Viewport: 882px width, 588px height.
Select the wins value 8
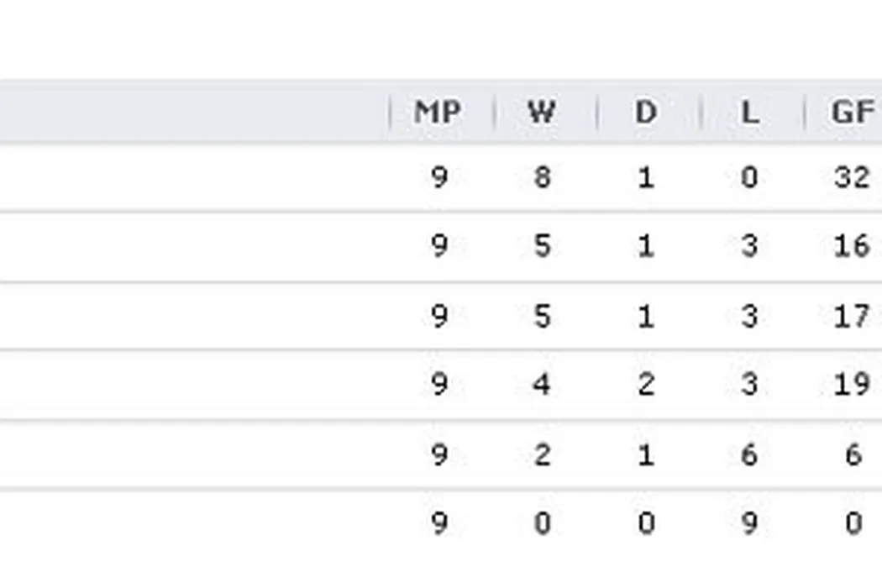click(x=542, y=177)
